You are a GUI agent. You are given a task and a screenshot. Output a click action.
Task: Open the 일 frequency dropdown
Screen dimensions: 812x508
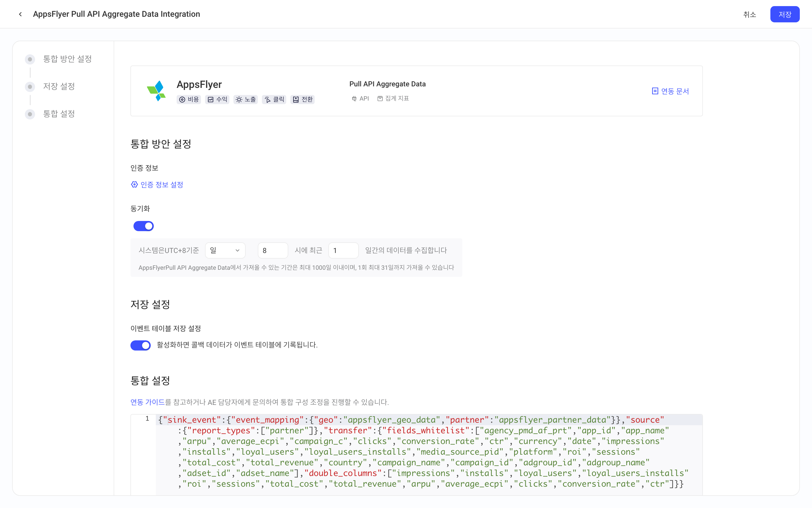[x=225, y=250]
